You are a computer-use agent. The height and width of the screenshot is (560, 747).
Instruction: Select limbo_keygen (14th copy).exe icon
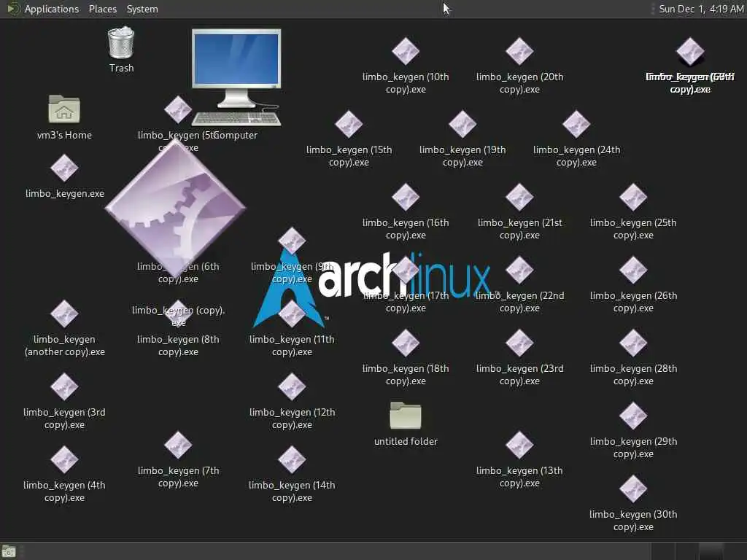point(292,460)
